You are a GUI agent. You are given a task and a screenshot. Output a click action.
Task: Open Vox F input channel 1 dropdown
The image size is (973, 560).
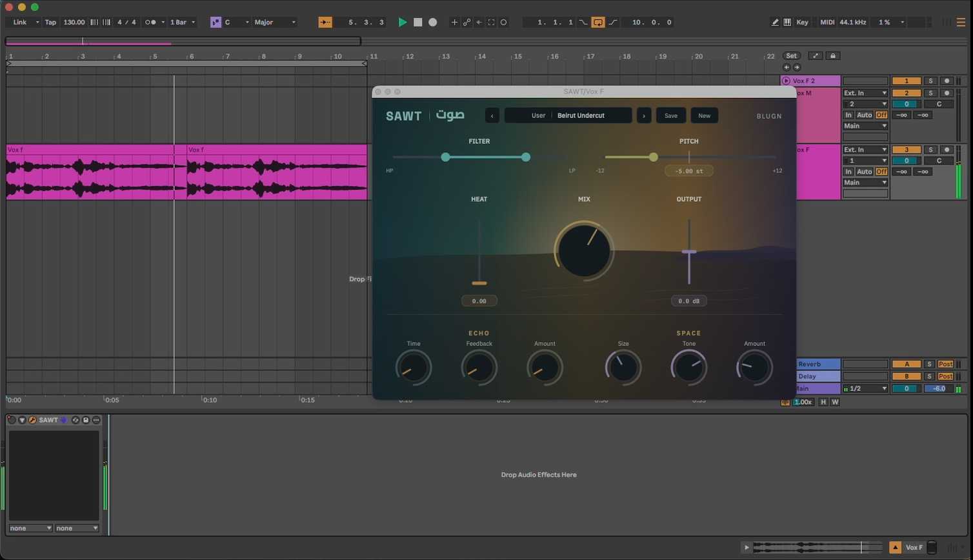(865, 161)
